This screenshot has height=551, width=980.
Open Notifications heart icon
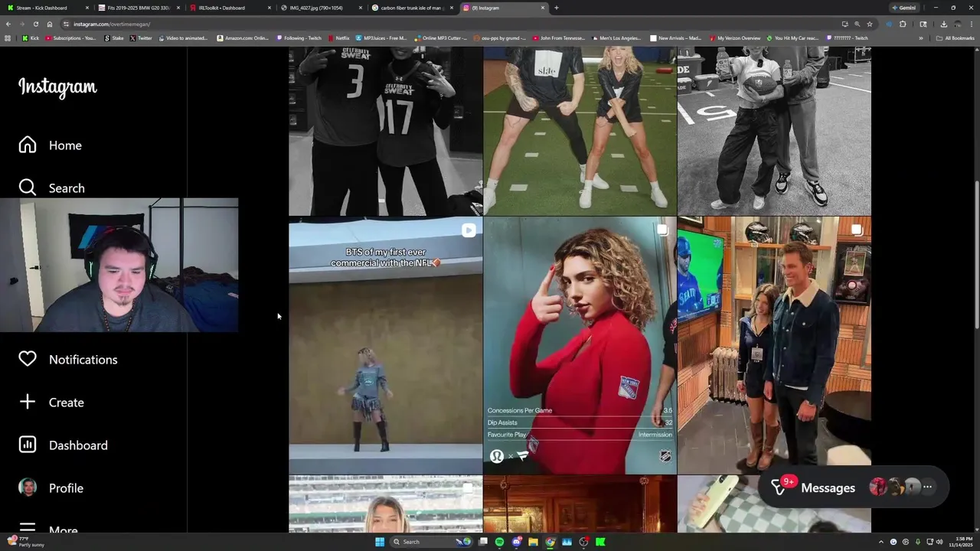click(x=28, y=359)
